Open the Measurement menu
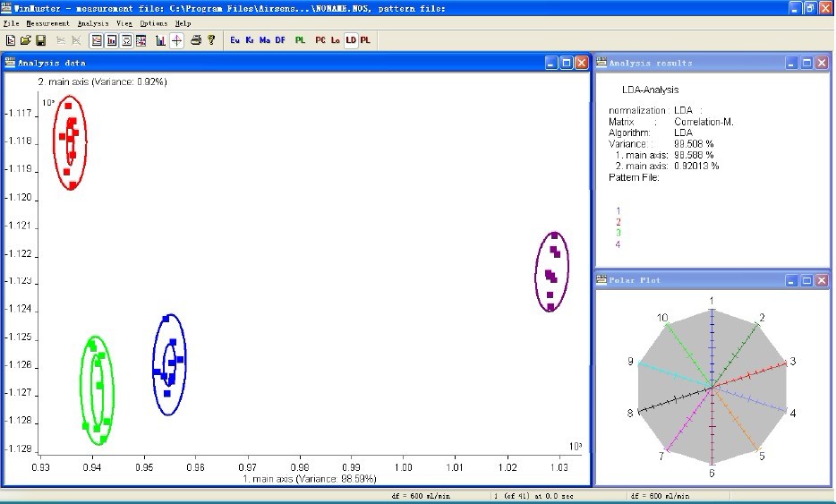The image size is (836, 504). [x=48, y=23]
